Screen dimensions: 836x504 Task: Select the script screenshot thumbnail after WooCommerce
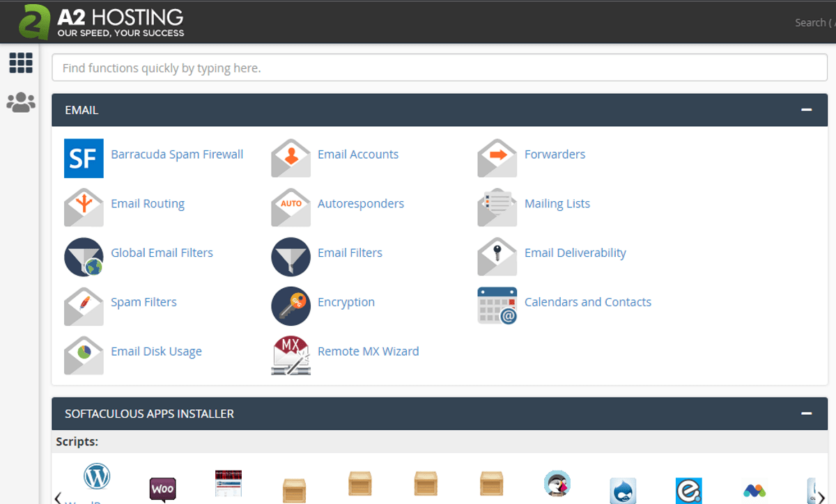point(229,483)
